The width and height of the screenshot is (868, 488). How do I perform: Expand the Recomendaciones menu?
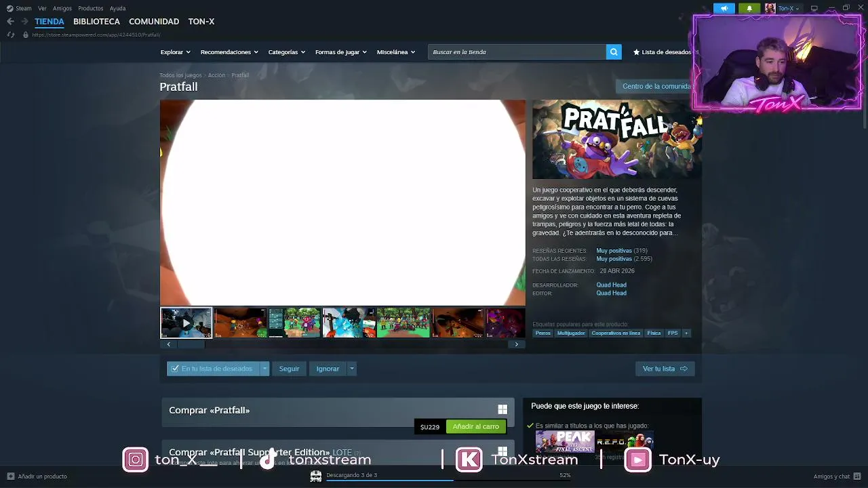pos(229,52)
